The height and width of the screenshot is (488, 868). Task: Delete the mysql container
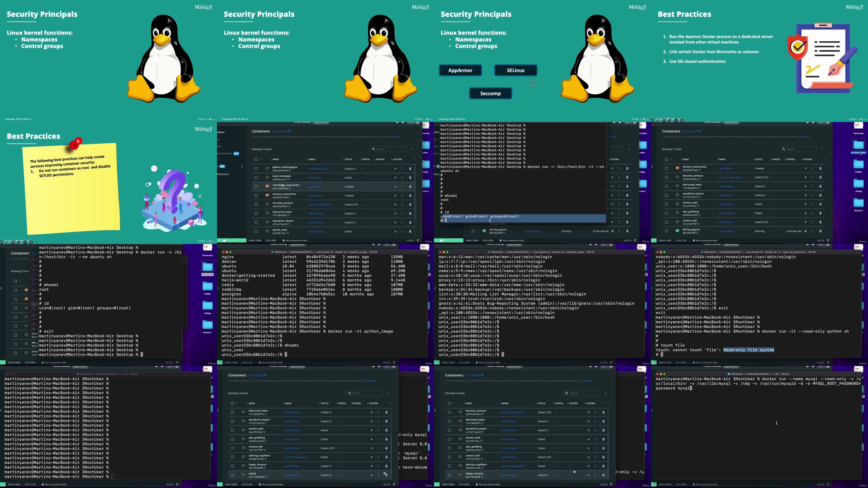386,475
